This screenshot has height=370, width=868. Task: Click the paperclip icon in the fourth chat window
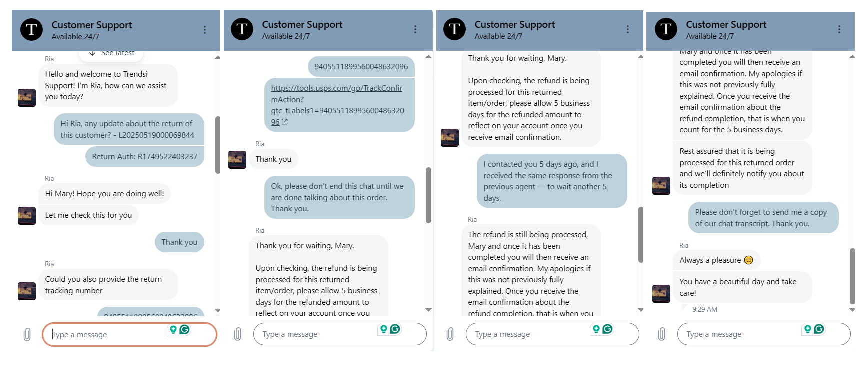(662, 334)
